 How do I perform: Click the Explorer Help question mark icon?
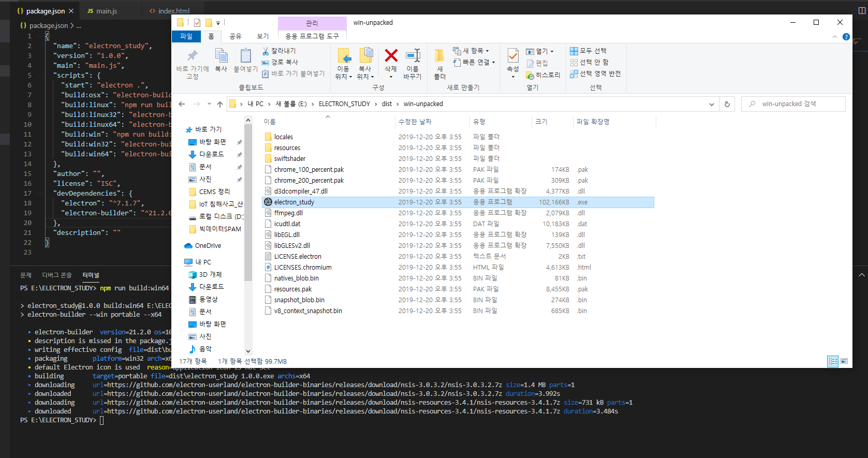point(846,37)
